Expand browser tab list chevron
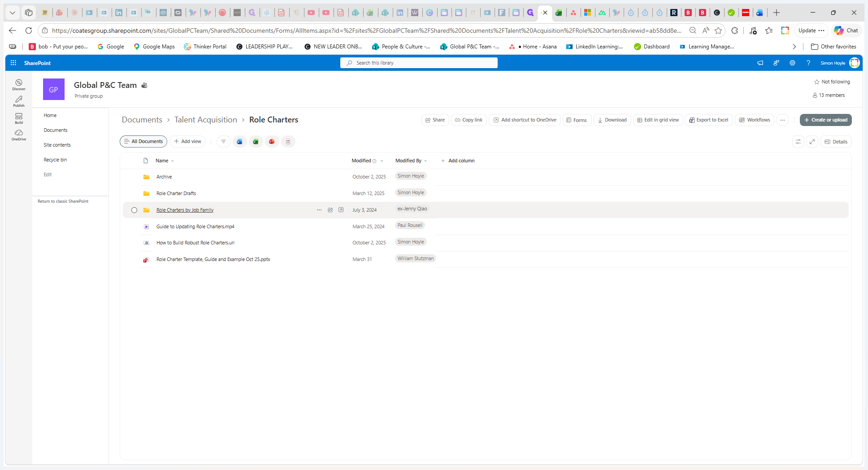The height and width of the screenshot is (470, 868). [13, 13]
